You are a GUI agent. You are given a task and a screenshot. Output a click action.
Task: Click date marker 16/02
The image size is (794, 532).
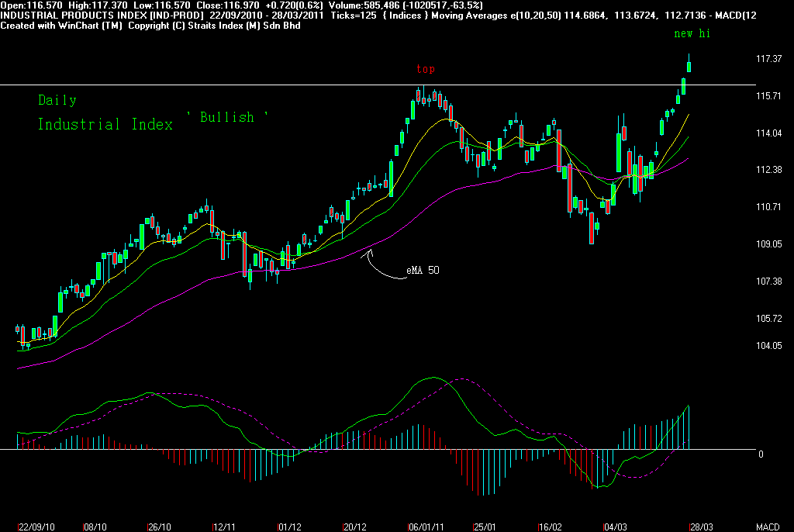(550, 527)
